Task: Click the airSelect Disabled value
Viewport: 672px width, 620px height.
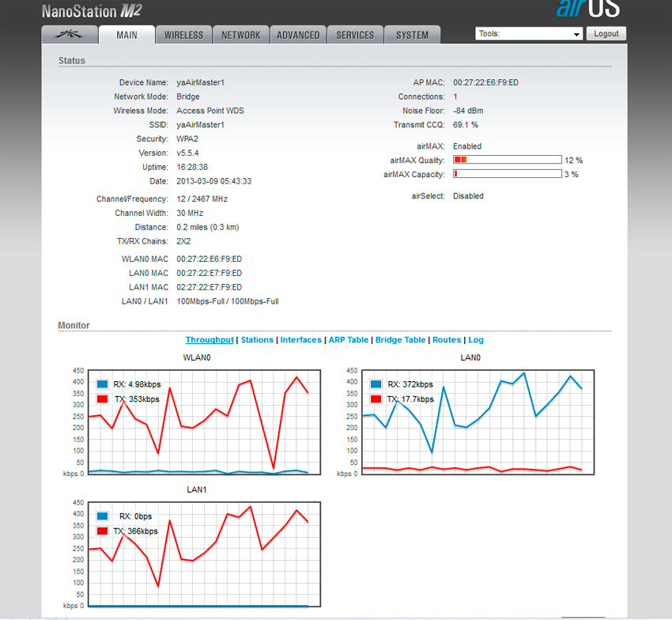Action: click(469, 196)
